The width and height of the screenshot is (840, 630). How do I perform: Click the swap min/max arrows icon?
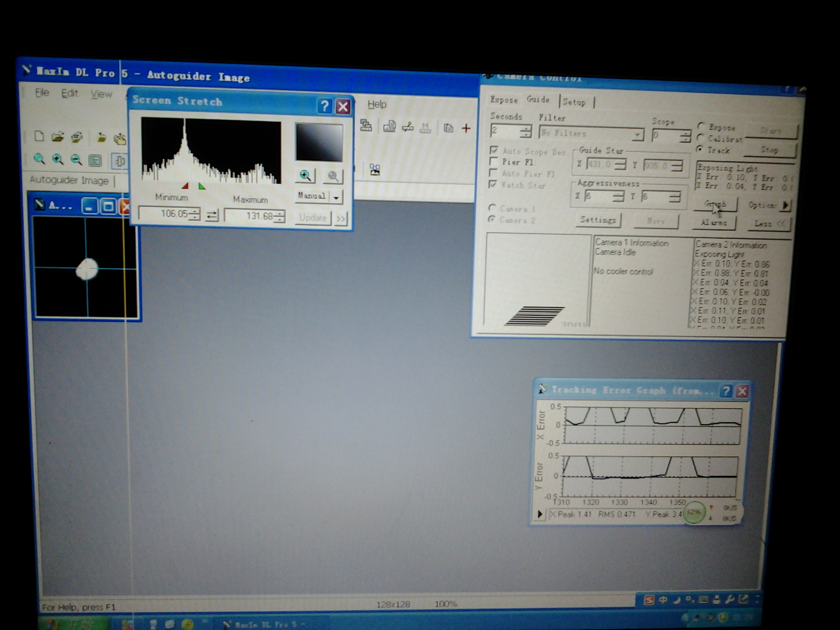coord(212,215)
